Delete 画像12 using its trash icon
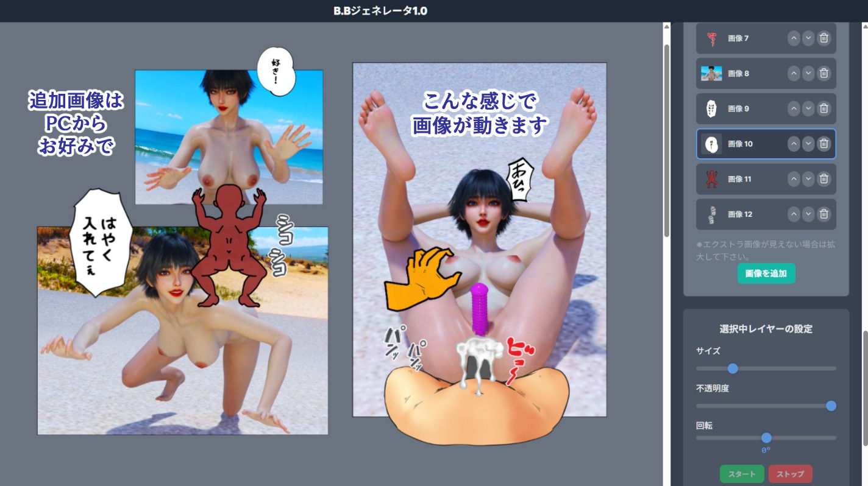 click(824, 214)
